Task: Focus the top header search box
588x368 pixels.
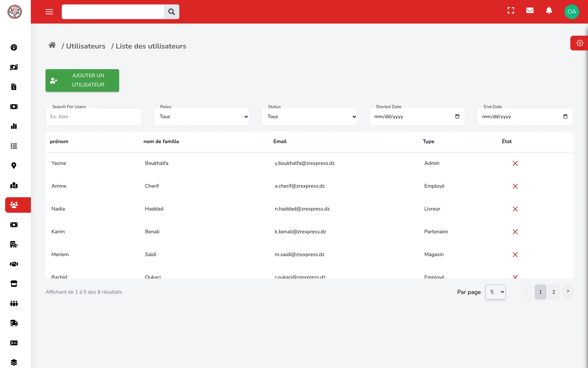Action: pyautogui.click(x=113, y=12)
